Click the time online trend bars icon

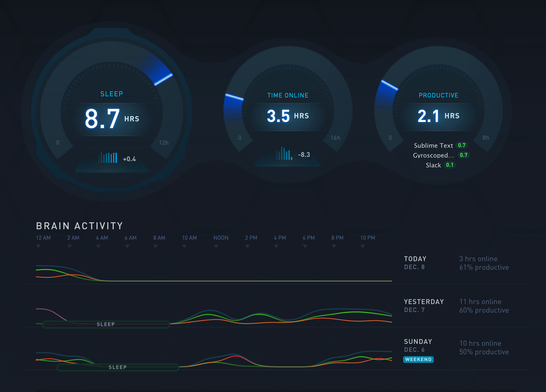pyautogui.click(x=284, y=153)
